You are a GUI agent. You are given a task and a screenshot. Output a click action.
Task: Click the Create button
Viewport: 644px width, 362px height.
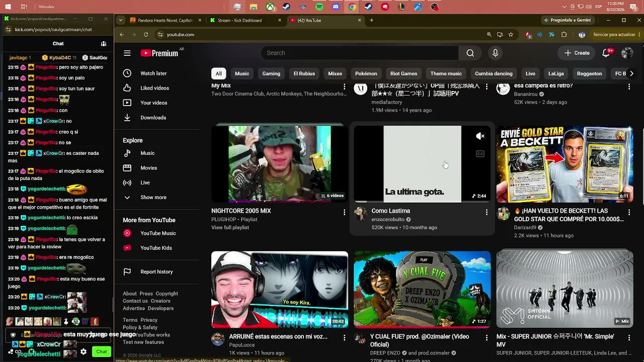[x=577, y=53]
